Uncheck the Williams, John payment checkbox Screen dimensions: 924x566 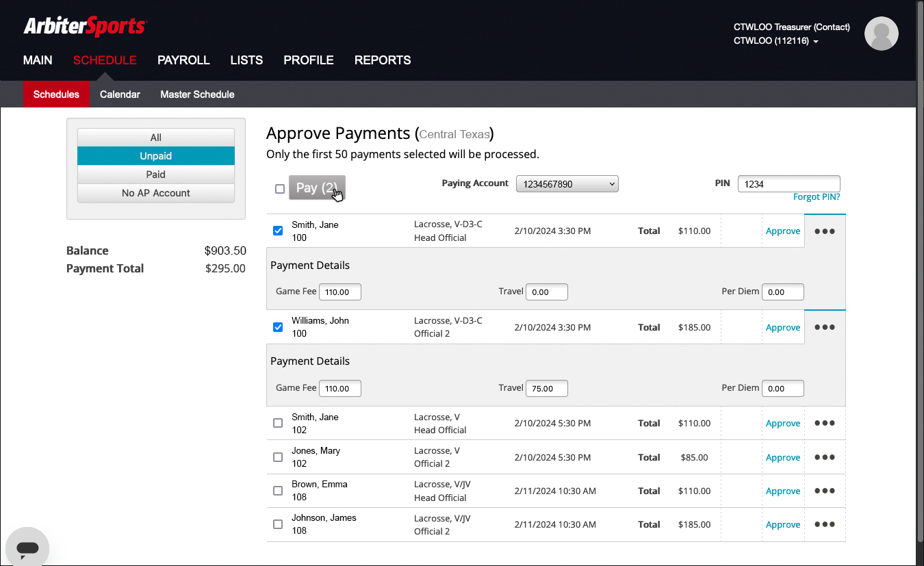click(278, 327)
